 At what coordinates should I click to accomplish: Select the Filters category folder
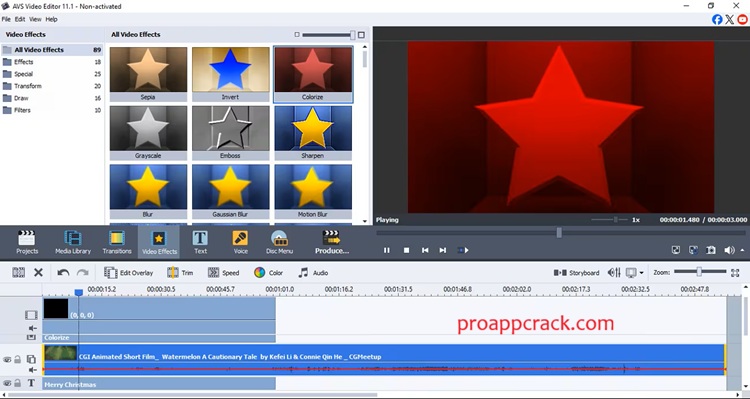52,110
